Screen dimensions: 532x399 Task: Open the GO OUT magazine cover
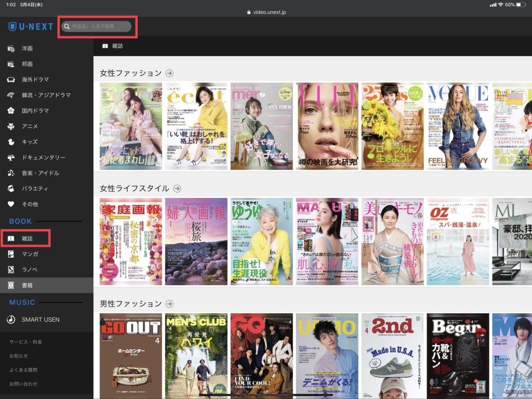(x=130, y=356)
